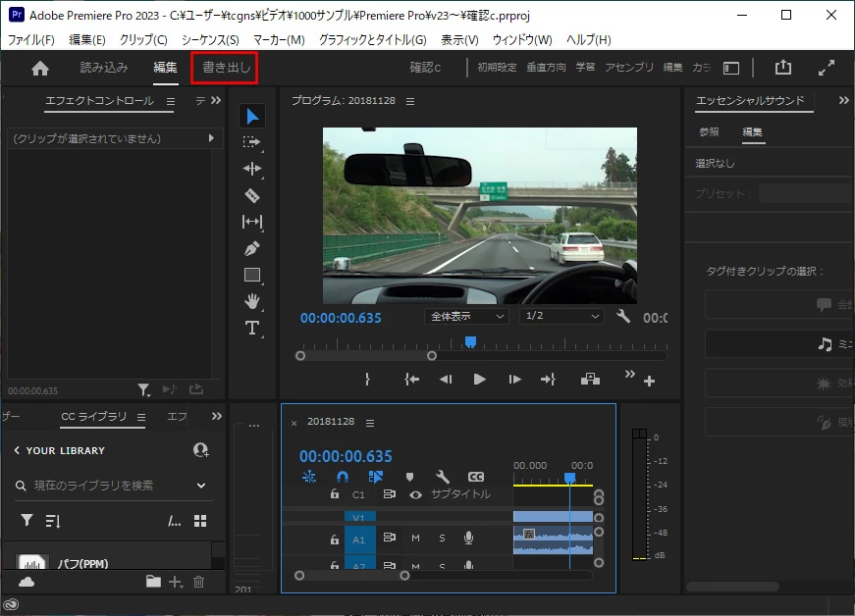Open the 20181128 sequence panel menu
The image size is (855, 616).
pyautogui.click(x=370, y=423)
